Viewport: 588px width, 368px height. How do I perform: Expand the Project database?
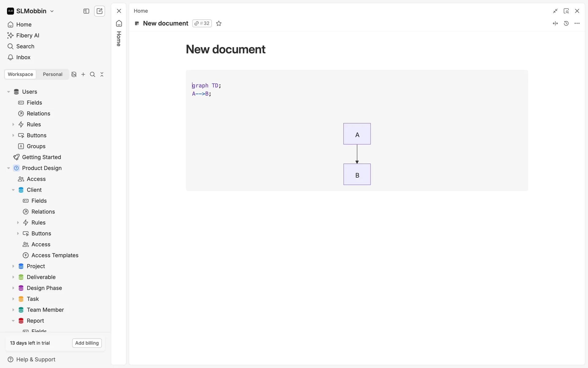click(x=13, y=266)
